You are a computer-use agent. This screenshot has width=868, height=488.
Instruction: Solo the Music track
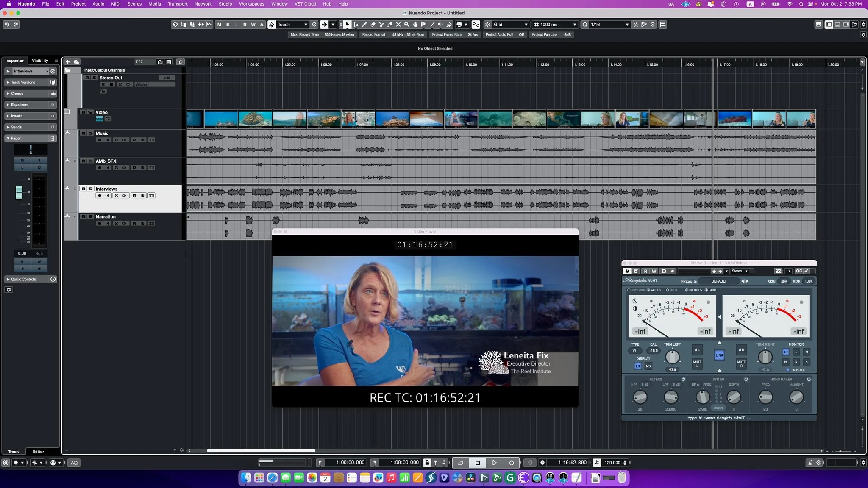tap(90, 133)
